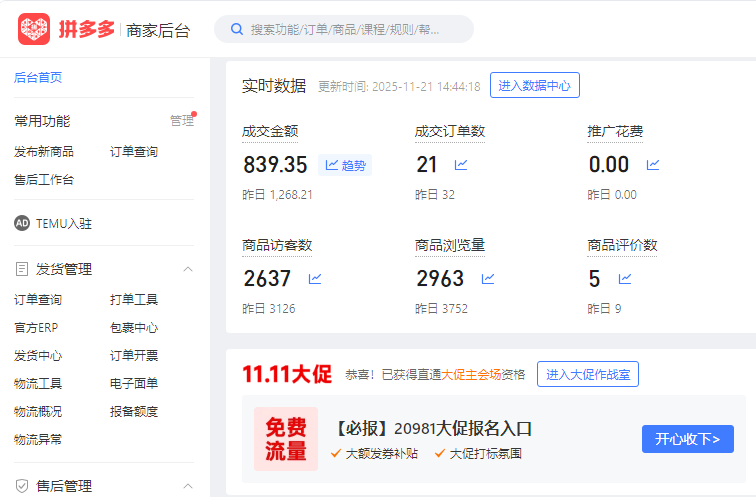The width and height of the screenshot is (756, 497).
Task: Open 管理 link for 常用功能
Action: [x=181, y=121]
